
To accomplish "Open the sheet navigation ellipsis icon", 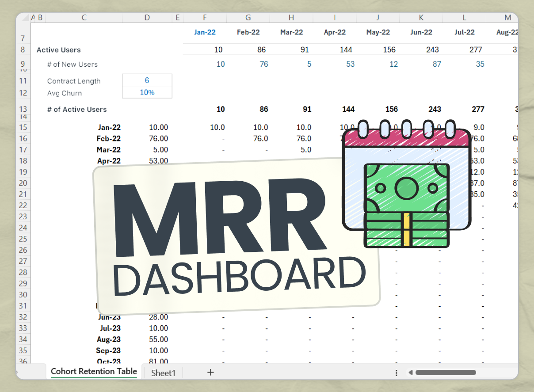I will tap(397, 373).
